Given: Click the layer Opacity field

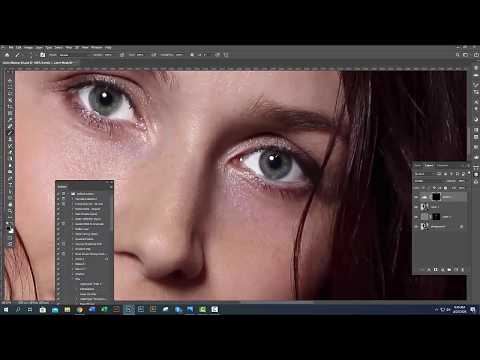Looking at the screenshot, I should (x=461, y=181).
